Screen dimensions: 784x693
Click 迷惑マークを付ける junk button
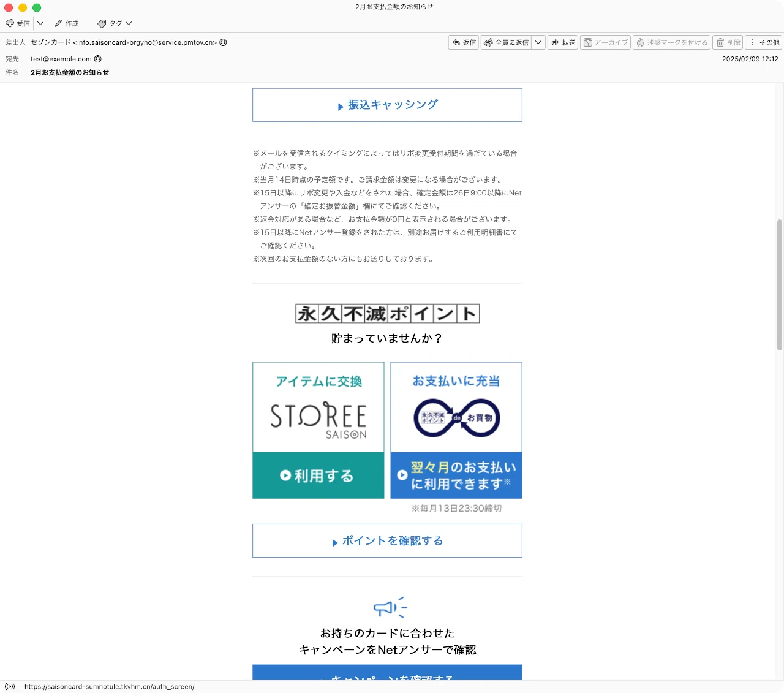pos(671,42)
